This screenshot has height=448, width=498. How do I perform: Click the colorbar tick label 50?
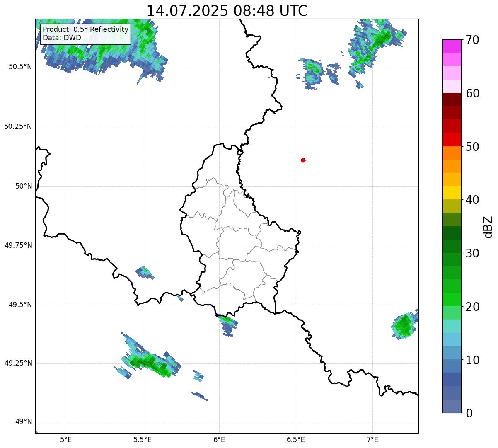472,147
